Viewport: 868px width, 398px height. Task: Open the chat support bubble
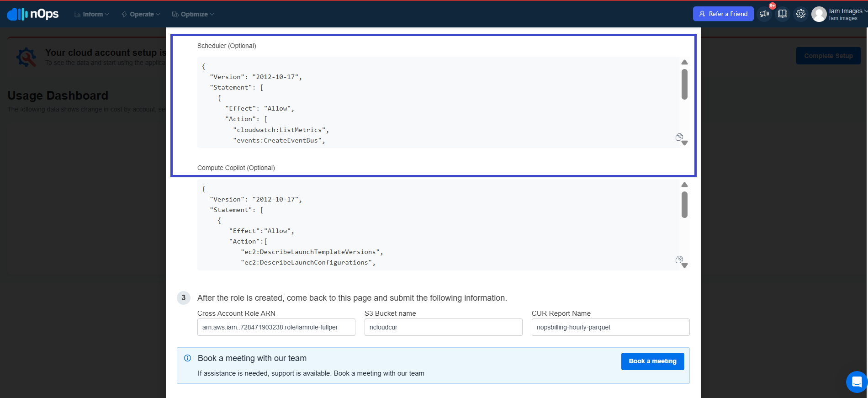[857, 382]
